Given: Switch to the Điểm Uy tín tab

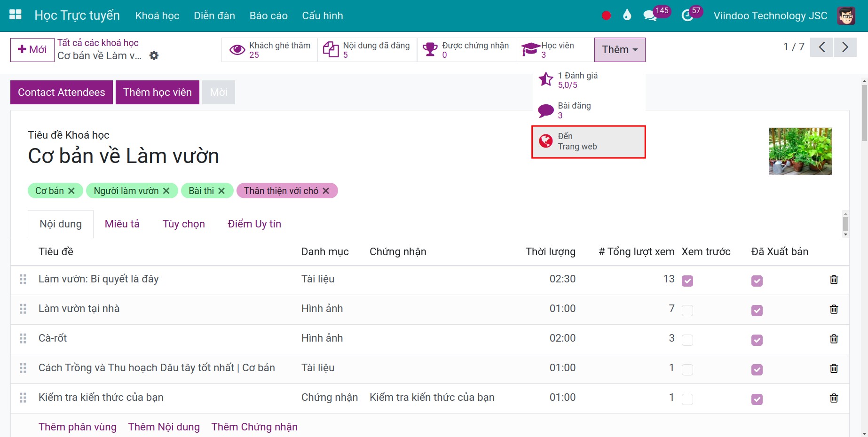Looking at the screenshot, I should coord(254,224).
